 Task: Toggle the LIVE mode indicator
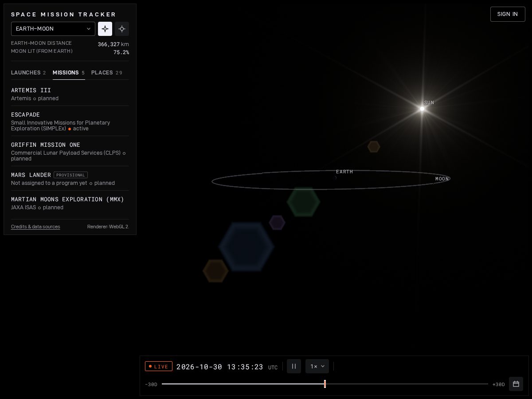click(159, 367)
